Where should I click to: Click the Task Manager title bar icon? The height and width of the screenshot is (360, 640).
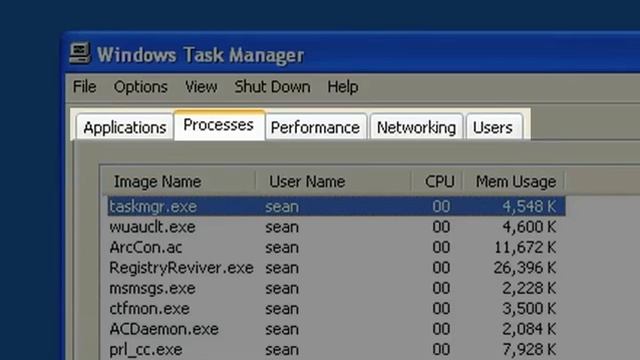79,53
